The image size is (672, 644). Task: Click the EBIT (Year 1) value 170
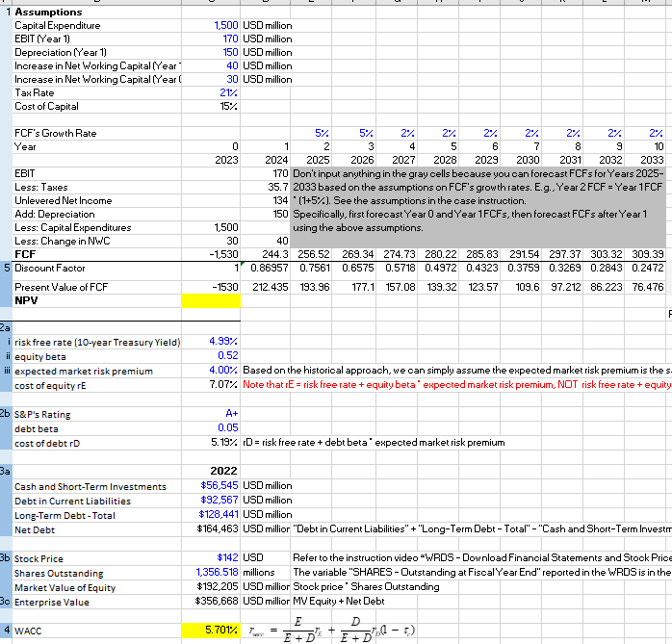[230, 39]
